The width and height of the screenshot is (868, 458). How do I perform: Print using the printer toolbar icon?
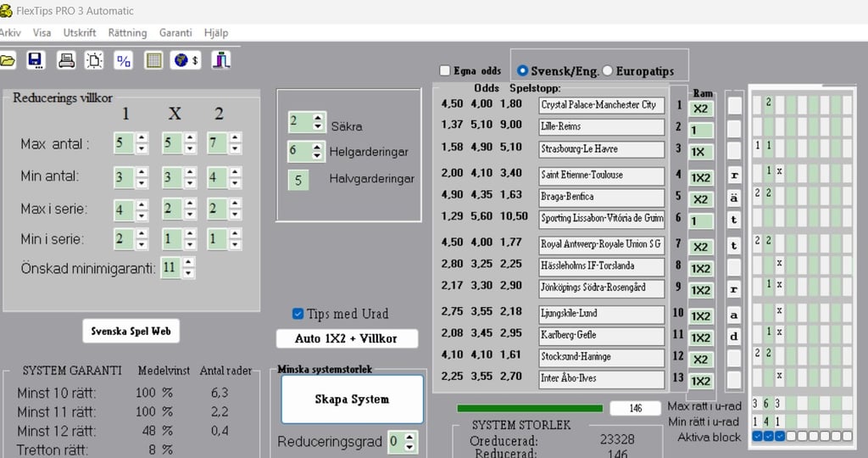coord(66,60)
